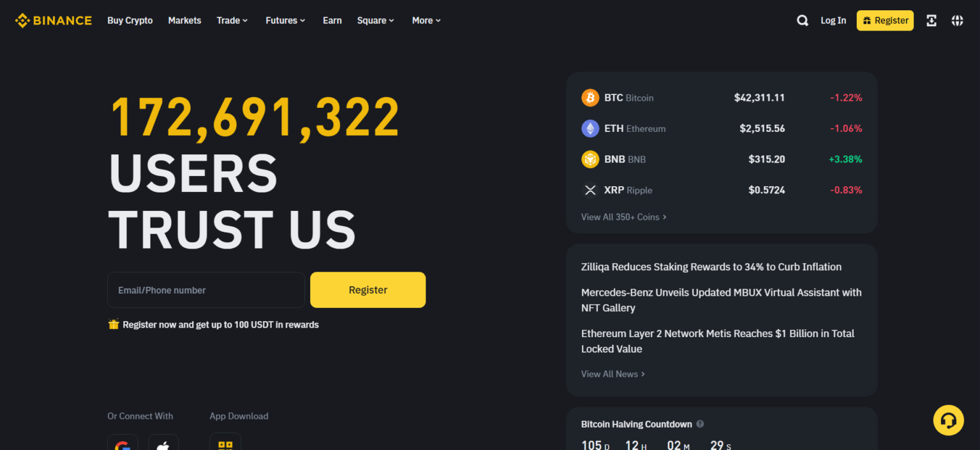The image size is (980, 450).
Task: Click the Bitcoin coin icon
Action: click(590, 98)
